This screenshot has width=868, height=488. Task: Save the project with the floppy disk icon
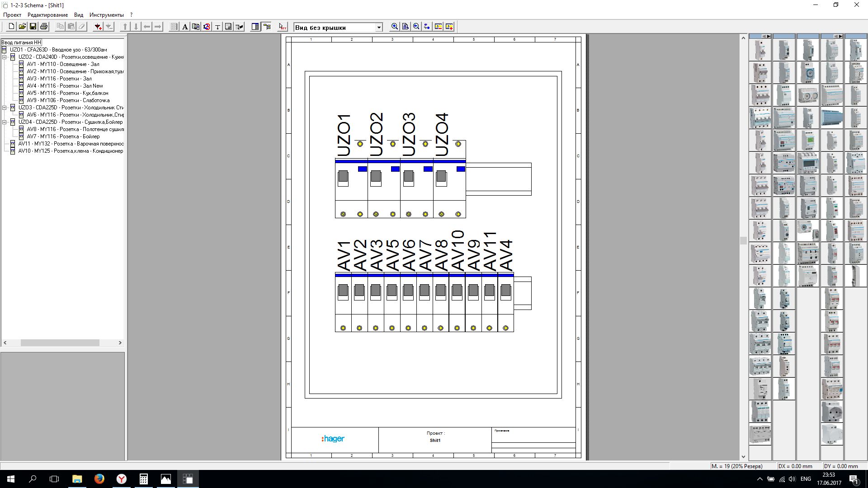pyautogui.click(x=33, y=27)
